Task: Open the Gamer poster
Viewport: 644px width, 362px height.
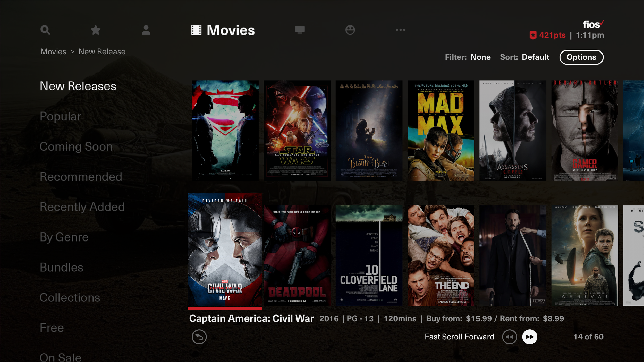Action: pyautogui.click(x=585, y=131)
